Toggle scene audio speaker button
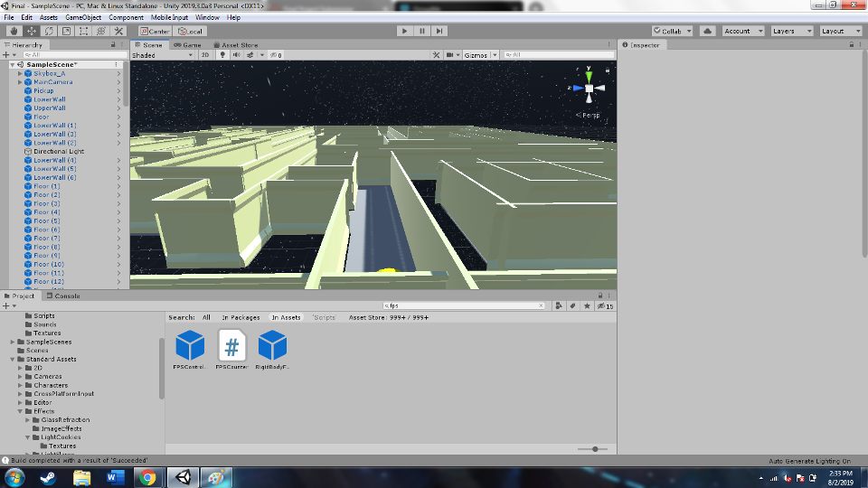868x488 pixels. pos(235,55)
